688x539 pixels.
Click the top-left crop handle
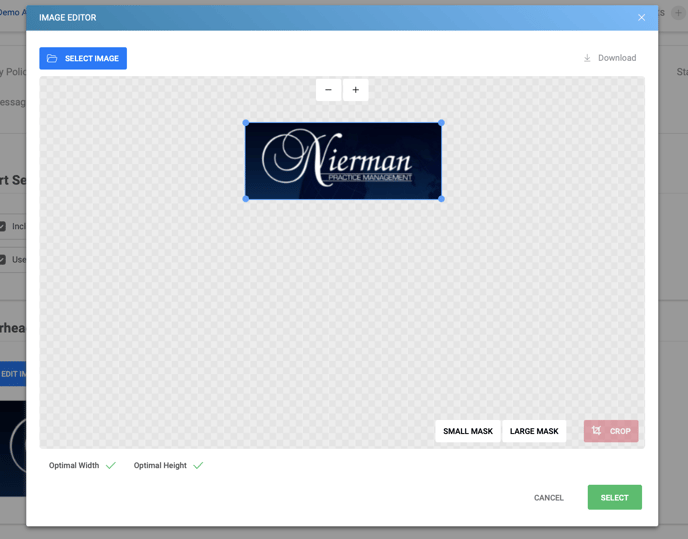(x=246, y=123)
